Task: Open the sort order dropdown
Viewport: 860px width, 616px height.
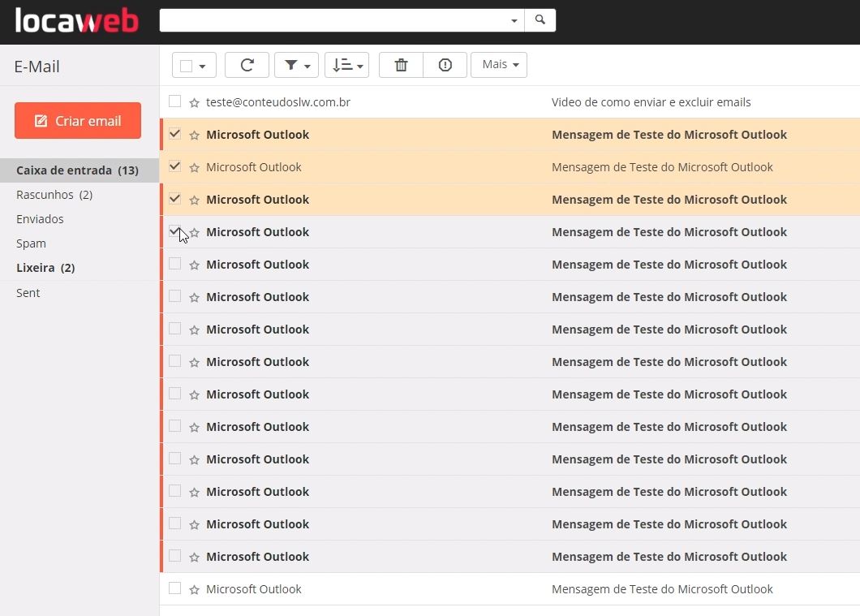Action: click(x=346, y=65)
